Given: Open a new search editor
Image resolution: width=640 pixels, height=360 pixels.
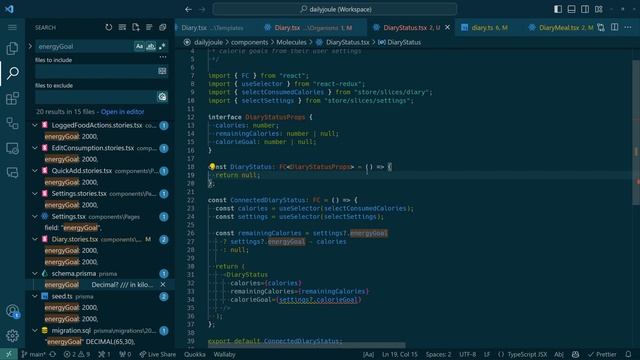Looking at the screenshot, I should tap(136, 27).
